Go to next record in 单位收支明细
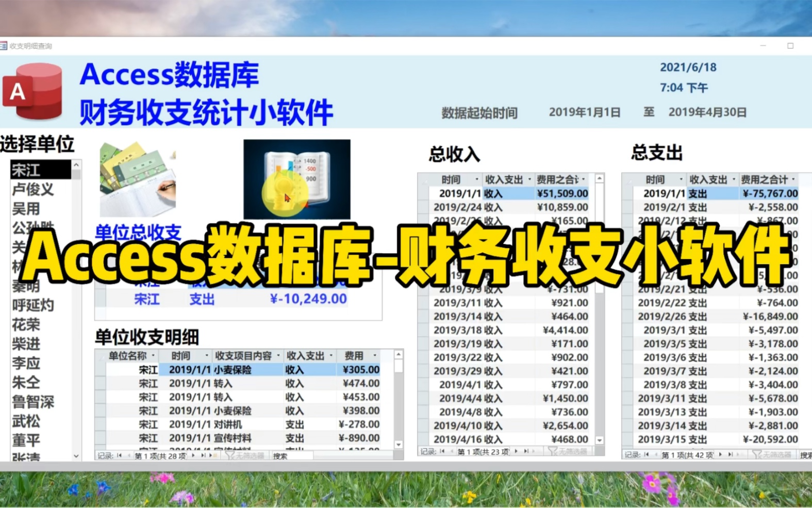Screen dimensions: 812x508 coord(193,455)
